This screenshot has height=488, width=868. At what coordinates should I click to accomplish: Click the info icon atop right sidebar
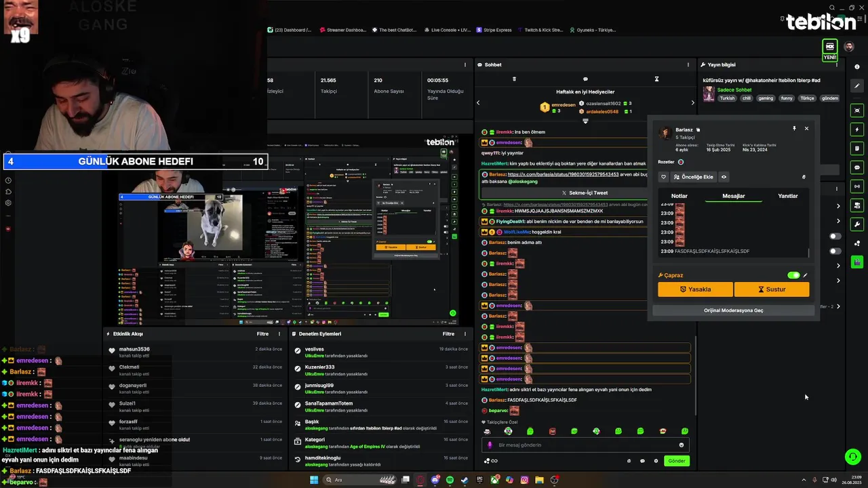(x=856, y=66)
